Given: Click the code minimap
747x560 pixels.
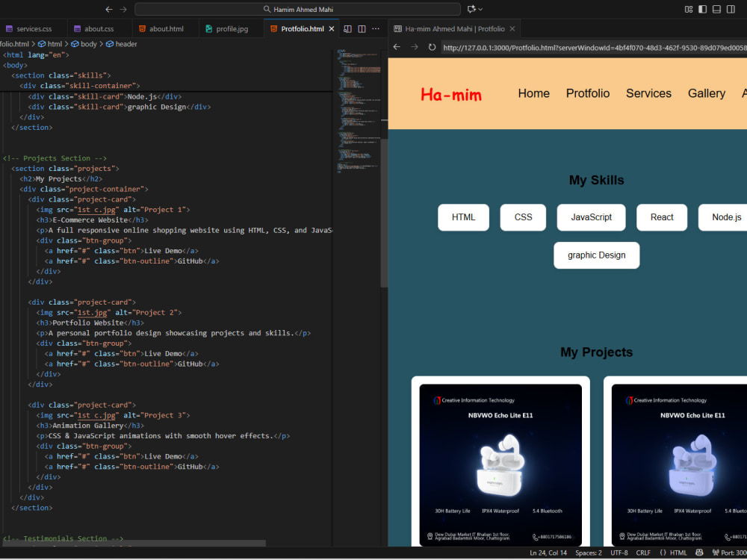Looking at the screenshot, I should [x=359, y=110].
